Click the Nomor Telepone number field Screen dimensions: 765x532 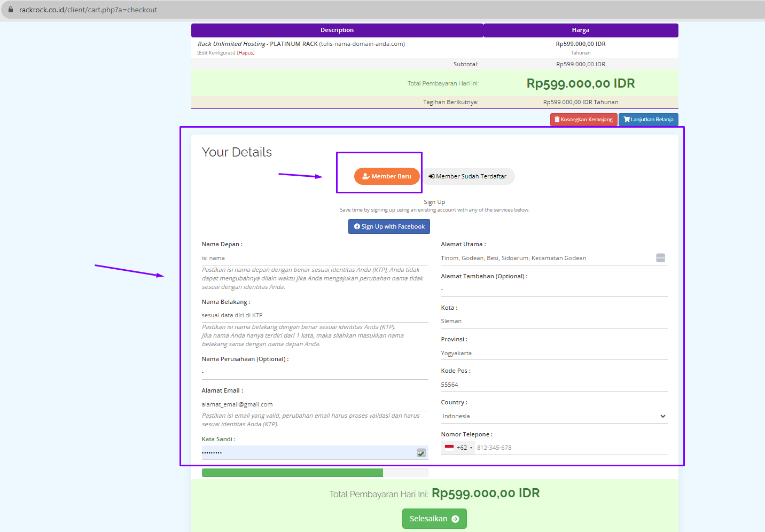pos(569,448)
